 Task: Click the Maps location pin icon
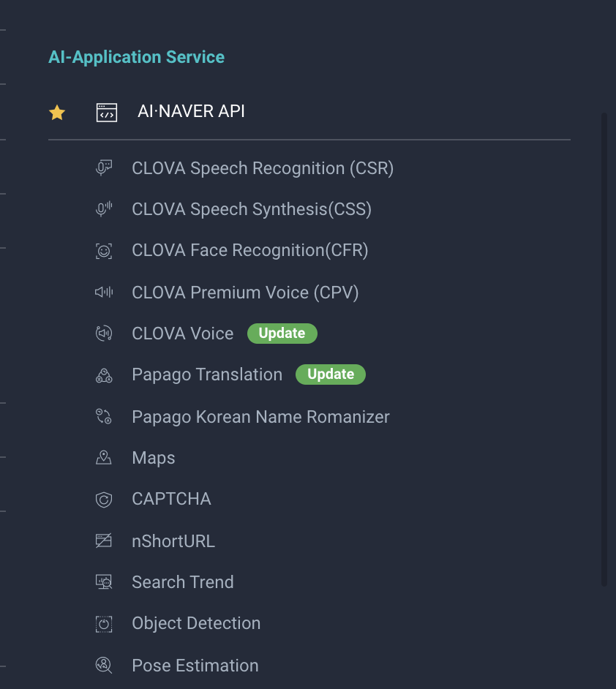(x=104, y=457)
